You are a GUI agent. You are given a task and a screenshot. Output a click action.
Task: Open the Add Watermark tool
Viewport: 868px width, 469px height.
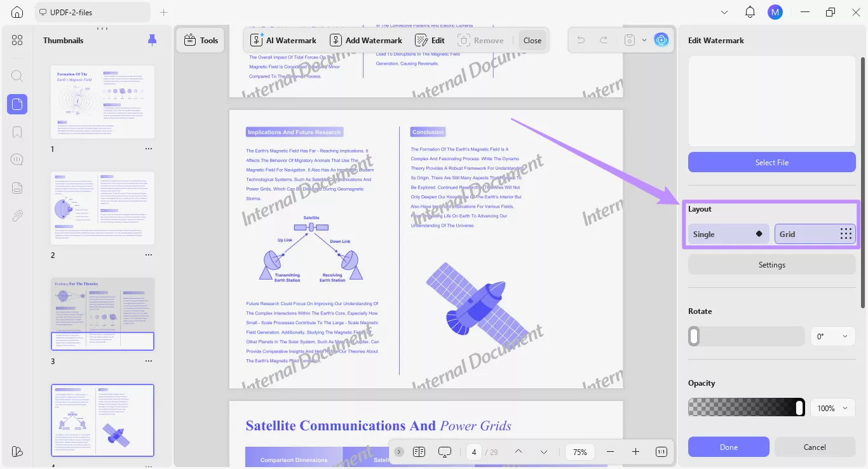366,39
